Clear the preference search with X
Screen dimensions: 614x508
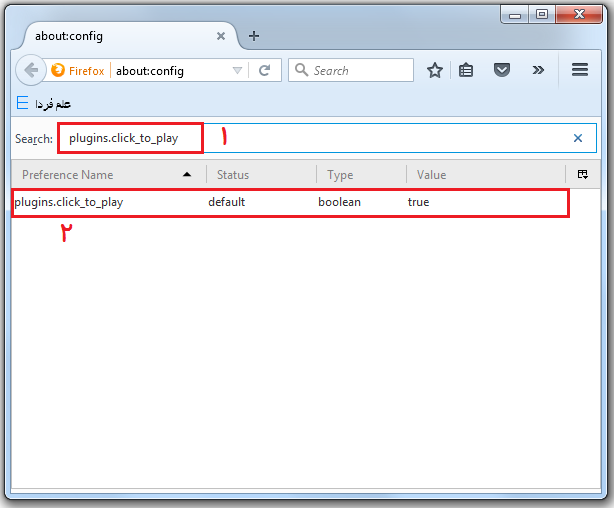(578, 138)
